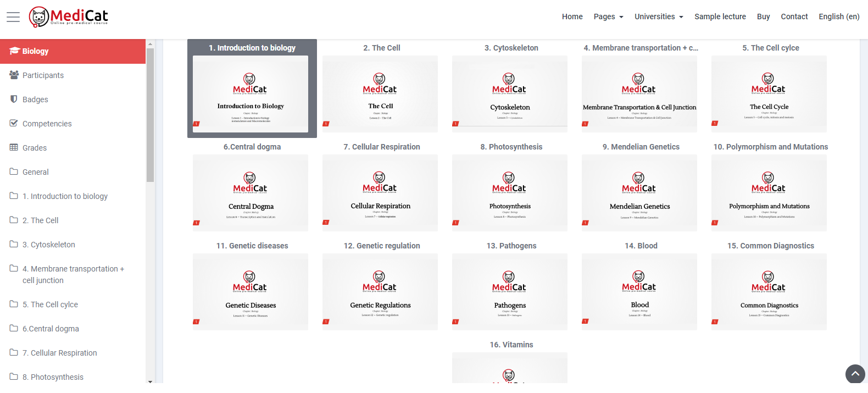868x393 pixels.
Task: Click the 16. Vitamins card title
Action: click(511, 345)
